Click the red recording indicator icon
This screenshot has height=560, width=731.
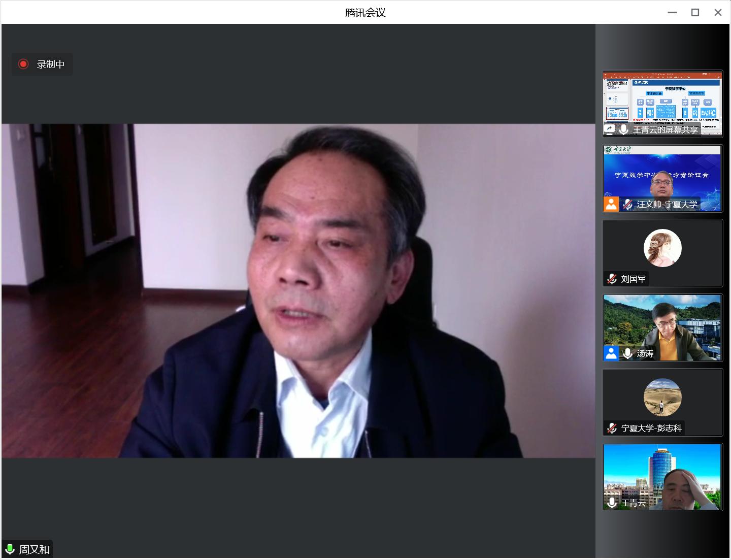(x=23, y=64)
